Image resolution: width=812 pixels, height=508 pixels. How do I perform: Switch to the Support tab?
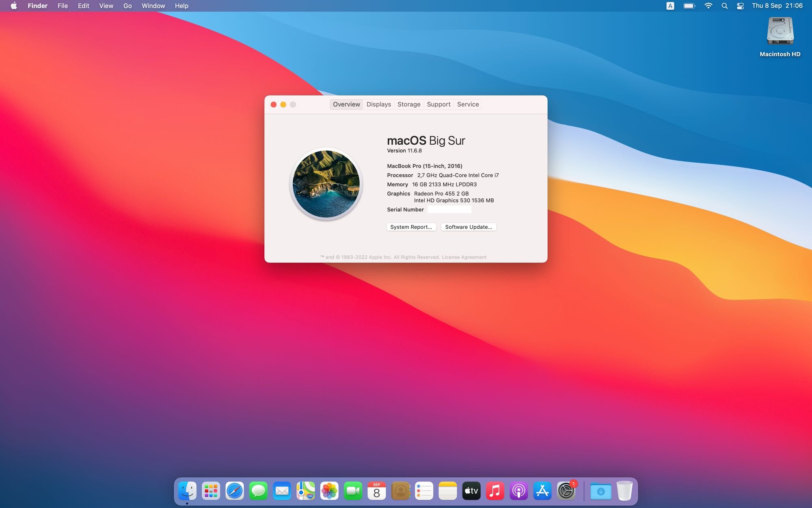coord(438,104)
